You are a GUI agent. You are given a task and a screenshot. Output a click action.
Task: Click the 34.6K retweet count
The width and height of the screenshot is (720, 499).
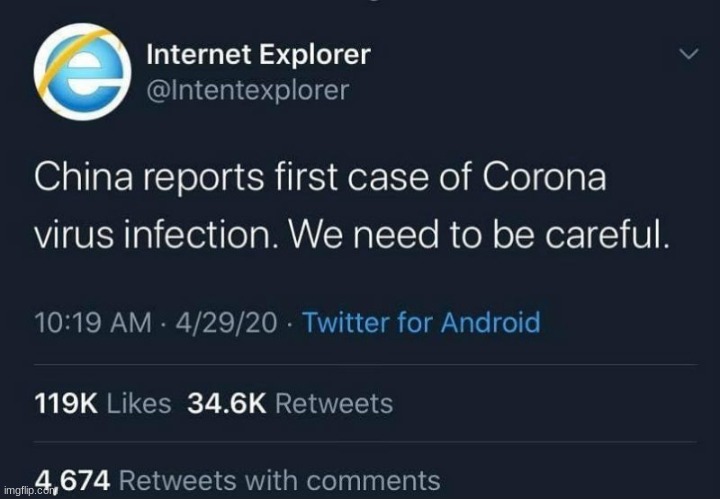pyautogui.click(x=222, y=403)
